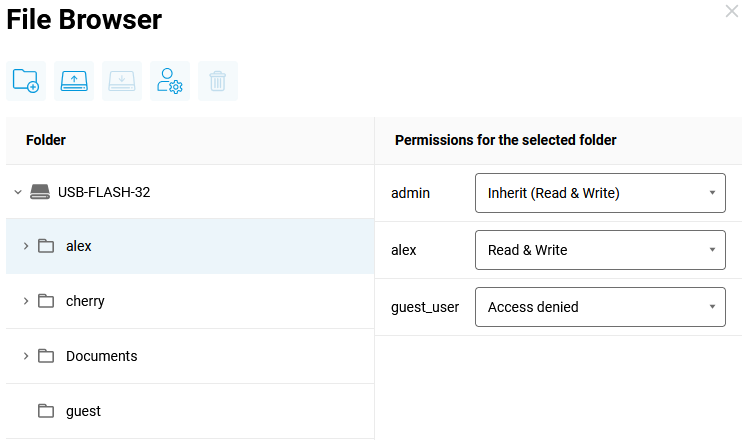Viewport: 747px width, 440px height.
Task: Open guest_user's Access denied dropdown
Action: pyautogui.click(x=600, y=307)
